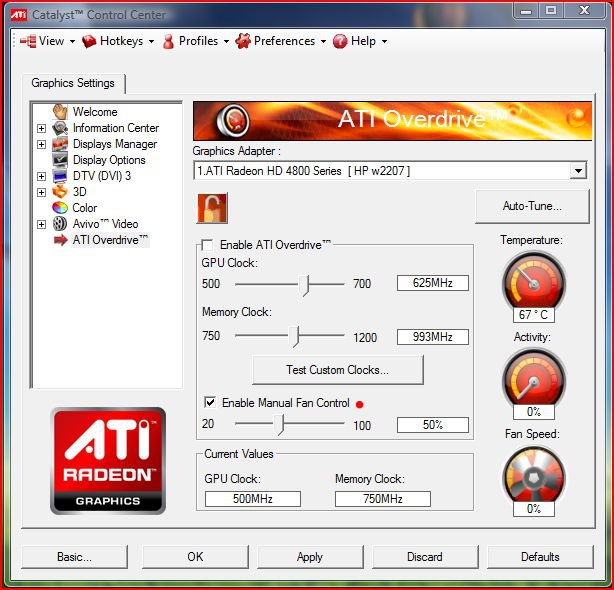Select ATI Overdrive tree item

pyautogui.click(x=110, y=240)
